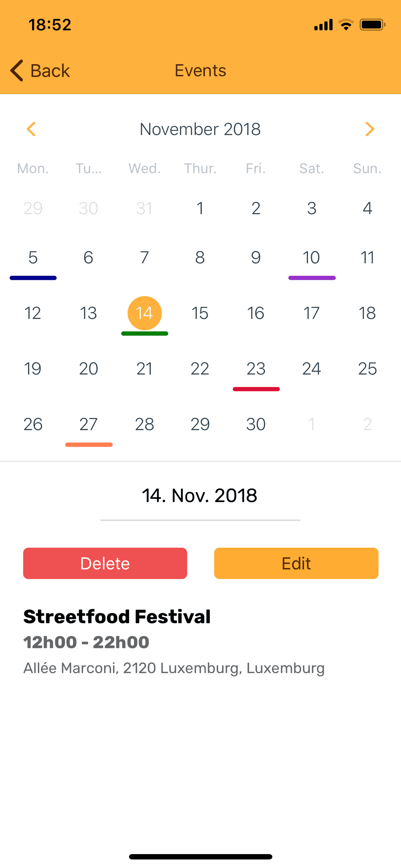Tap the battery status icon
Image resolution: width=401 pixels, height=868 pixels.
click(372, 25)
